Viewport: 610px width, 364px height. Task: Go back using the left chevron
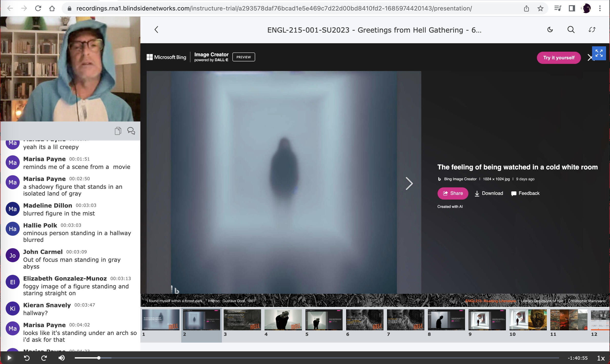point(156,30)
